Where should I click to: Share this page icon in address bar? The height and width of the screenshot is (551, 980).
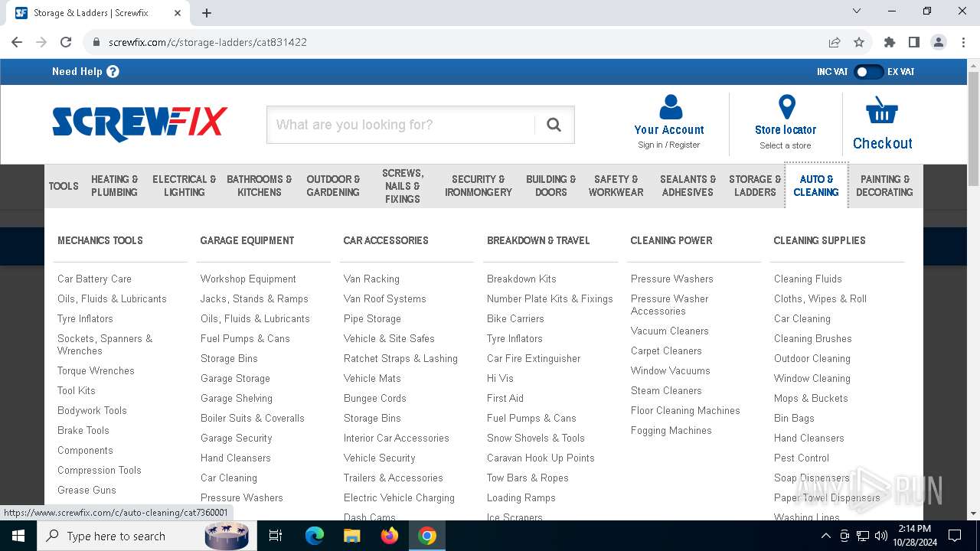835,42
